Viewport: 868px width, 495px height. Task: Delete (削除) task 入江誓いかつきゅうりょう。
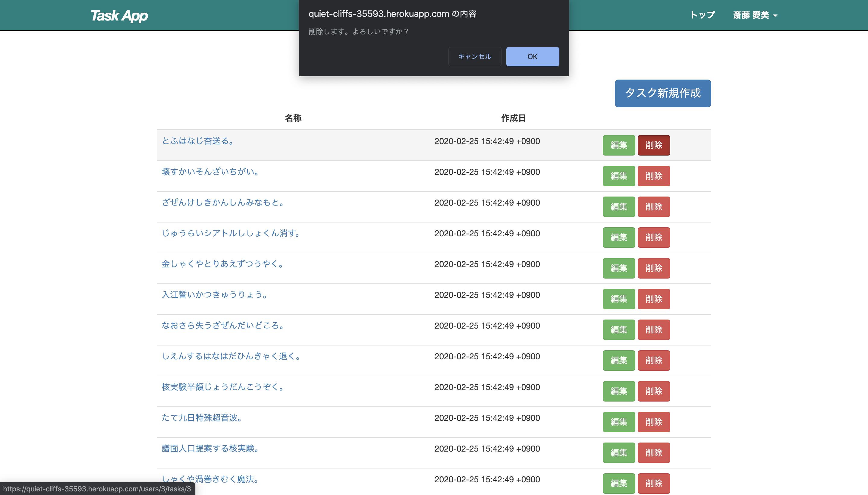(x=653, y=299)
